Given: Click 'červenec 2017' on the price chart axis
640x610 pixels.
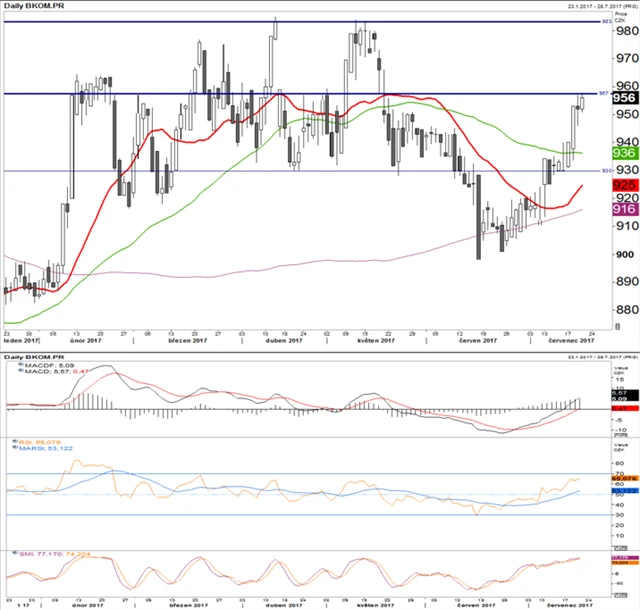Looking at the screenshot, I should click(571, 340).
